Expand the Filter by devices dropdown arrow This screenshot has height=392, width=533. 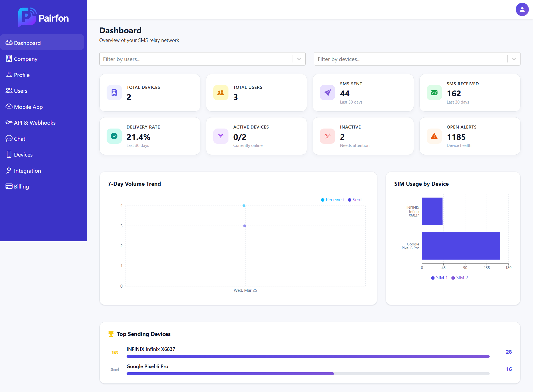(x=514, y=59)
